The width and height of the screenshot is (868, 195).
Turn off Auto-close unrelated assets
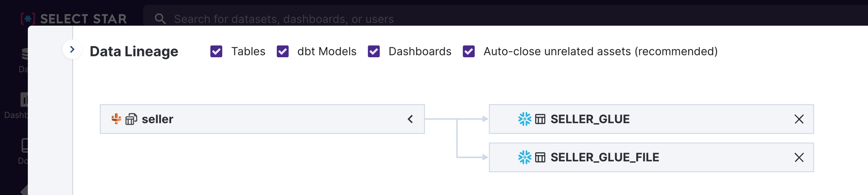coord(469,51)
